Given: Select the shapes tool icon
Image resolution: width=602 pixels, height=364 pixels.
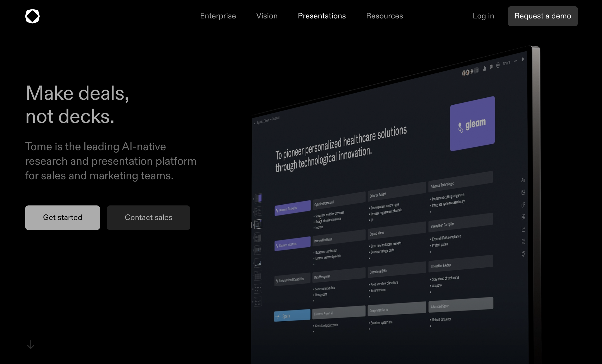Looking at the screenshot, I should 523,205.
